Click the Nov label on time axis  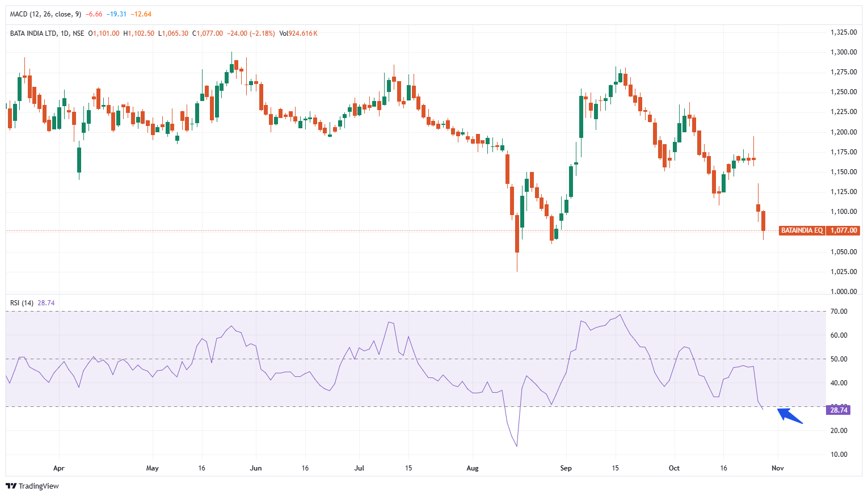coord(777,468)
